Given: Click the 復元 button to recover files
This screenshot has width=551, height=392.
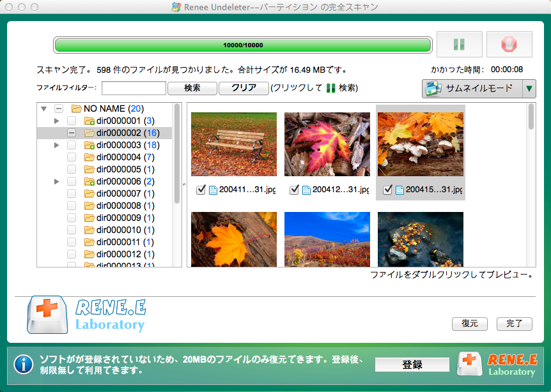Looking at the screenshot, I should coord(470,324).
